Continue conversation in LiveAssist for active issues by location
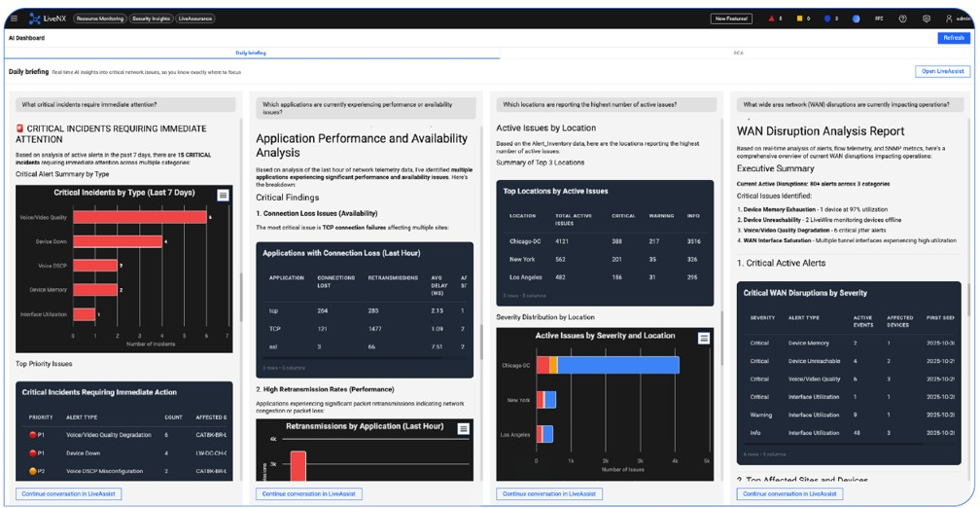The width and height of the screenshot is (980, 508). coord(549,493)
